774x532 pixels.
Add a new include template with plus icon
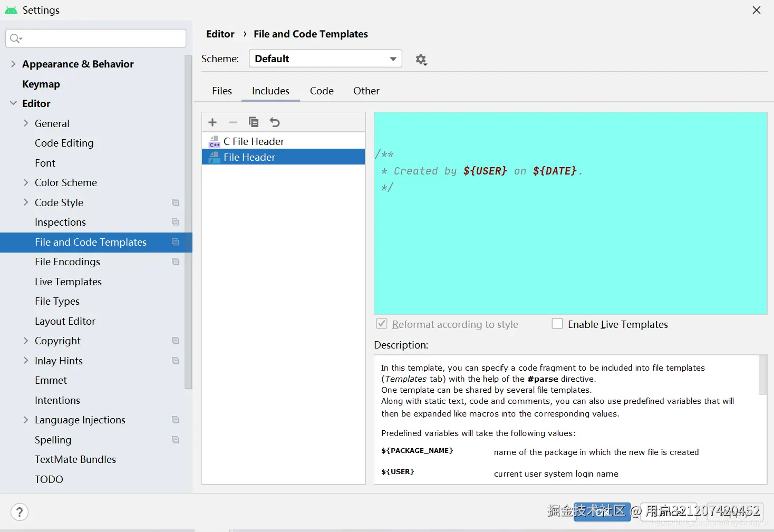click(x=212, y=122)
